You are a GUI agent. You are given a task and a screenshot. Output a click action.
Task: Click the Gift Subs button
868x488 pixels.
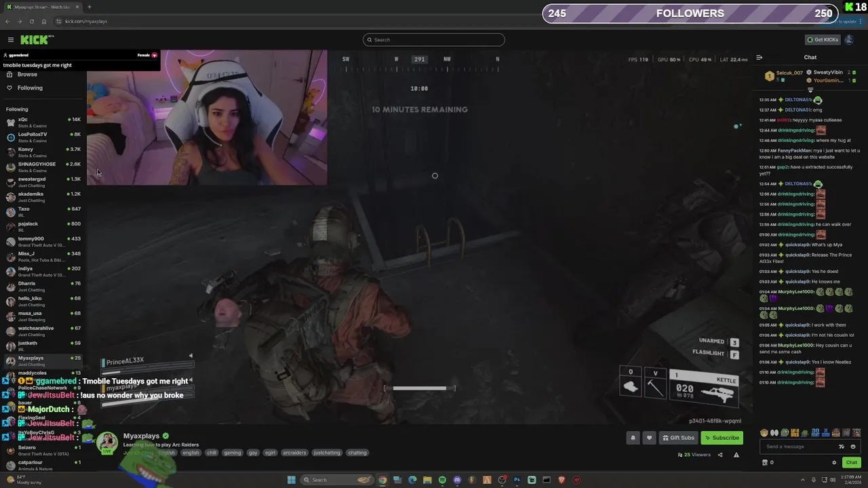(678, 438)
